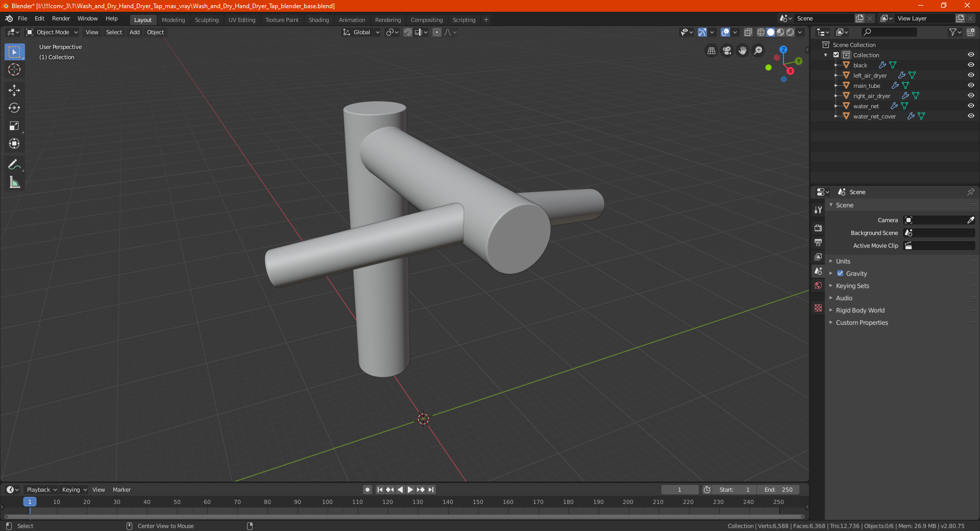Click the current frame number field
The image size is (980, 531).
click(679, 490)
